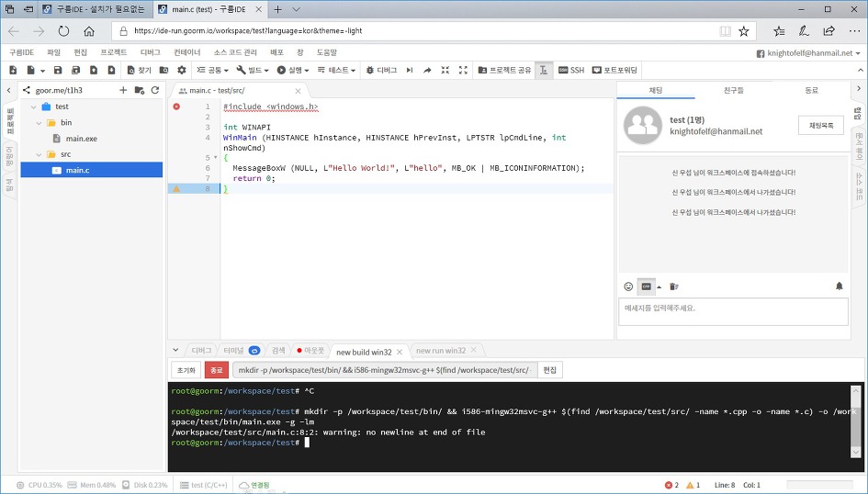Open the 구름IDE menu
This screenshot has height=494, width=868.
pos(22,52)
